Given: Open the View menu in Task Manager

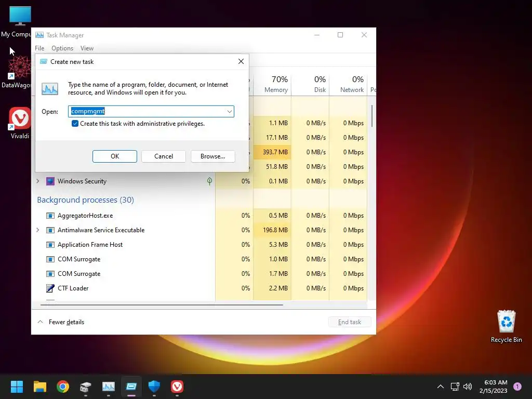Looking at the screenshot, I should (x=87, y=48).
